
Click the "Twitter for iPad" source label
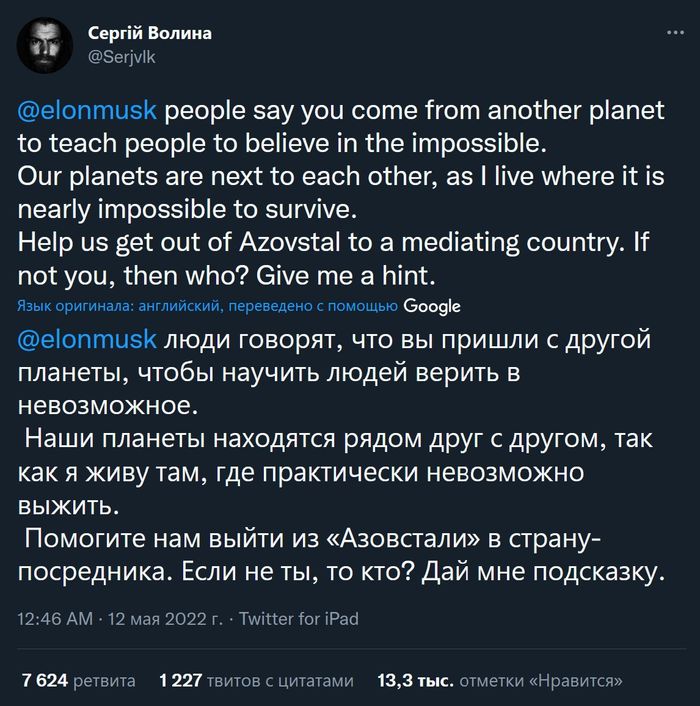(299, 619)
